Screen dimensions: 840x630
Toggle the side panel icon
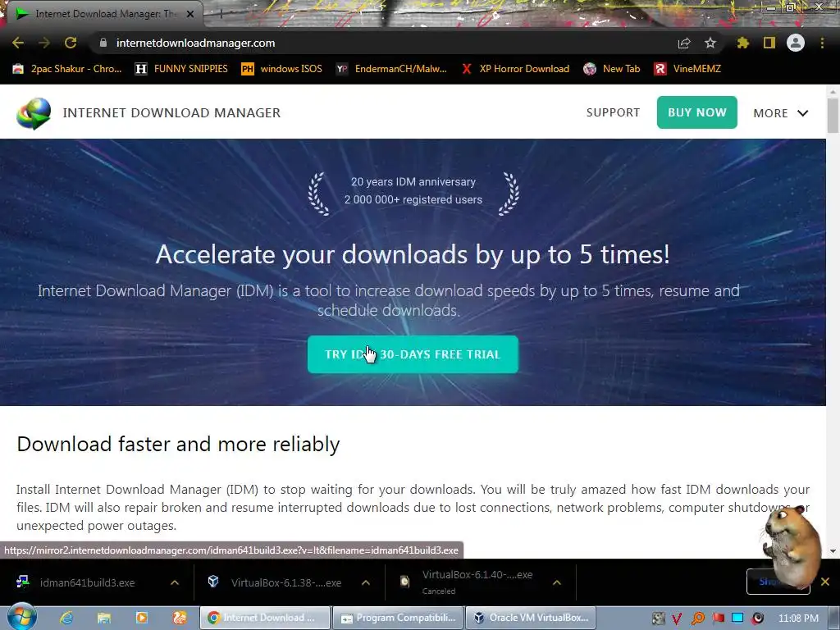click(x=769, y=43)
